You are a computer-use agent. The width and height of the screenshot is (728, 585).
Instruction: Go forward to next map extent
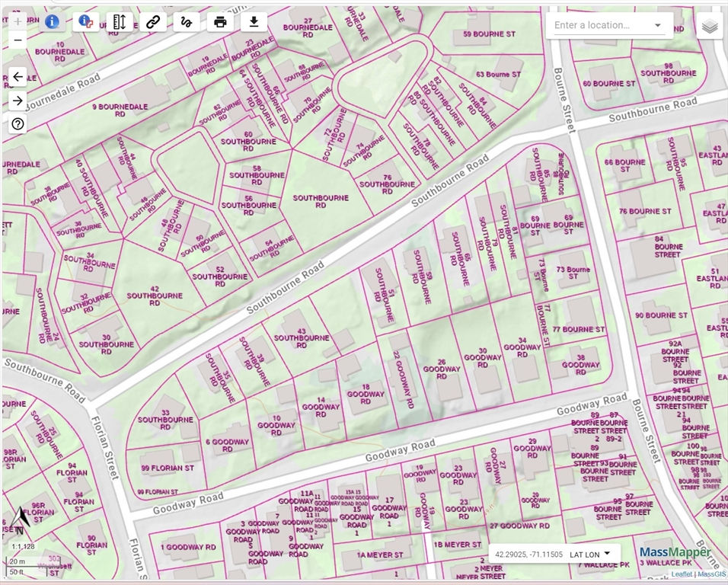(18, 101)
